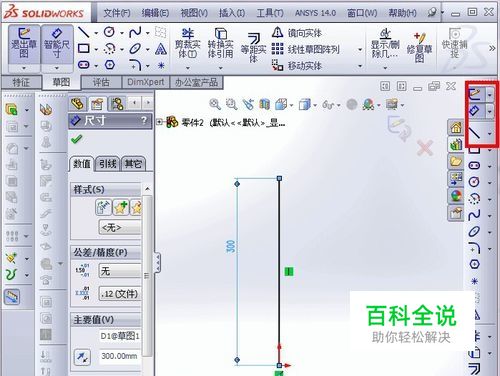
Task: Open Appearances icon in task pane
Action: coord(456,196)
